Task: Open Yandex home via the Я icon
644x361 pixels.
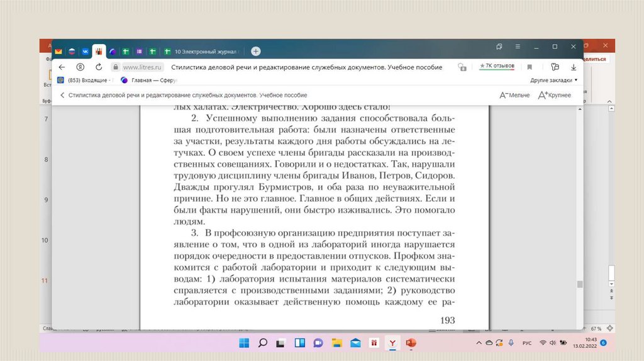Action: pos(80,67)
